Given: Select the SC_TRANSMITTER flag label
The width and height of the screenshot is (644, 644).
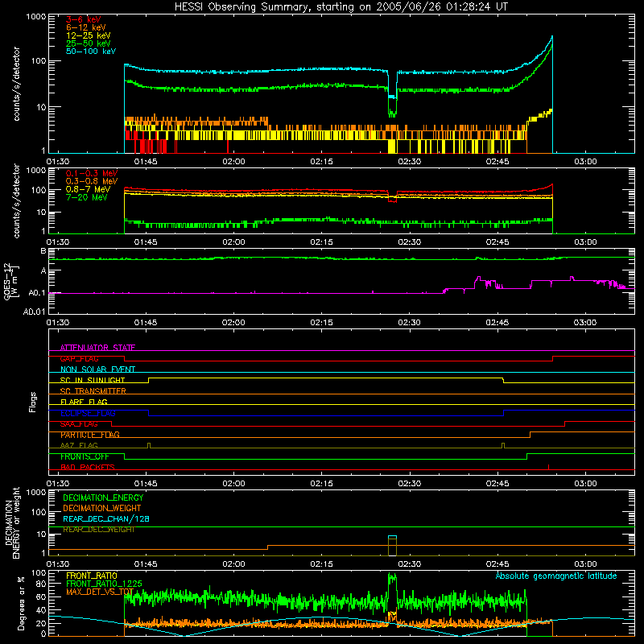Looking at the screenshot, I should pyautogui.click(x=93, y=391).
